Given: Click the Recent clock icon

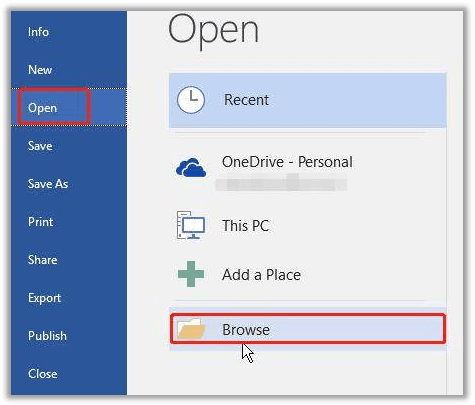Looking at the screenshot, I should point(191,100).
